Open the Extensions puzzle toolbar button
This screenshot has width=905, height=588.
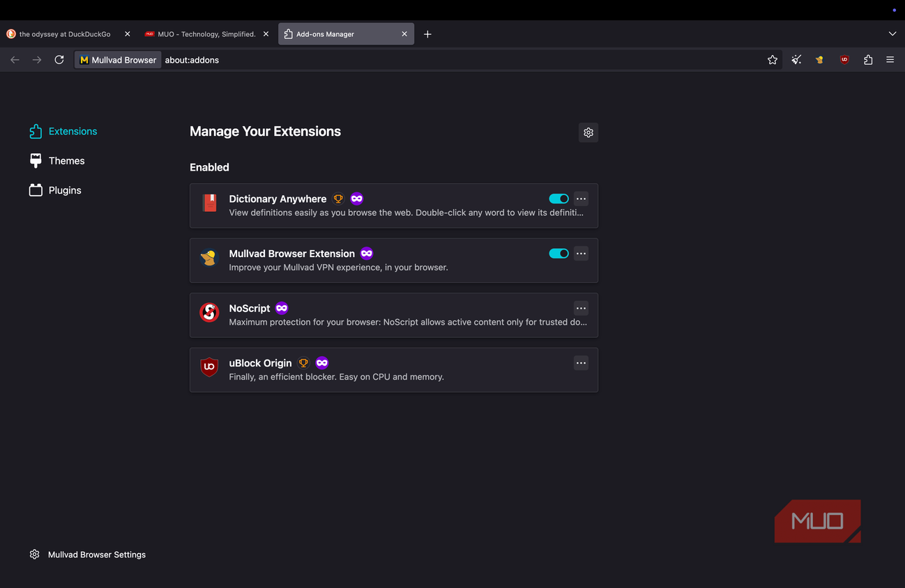coord(868,60)
